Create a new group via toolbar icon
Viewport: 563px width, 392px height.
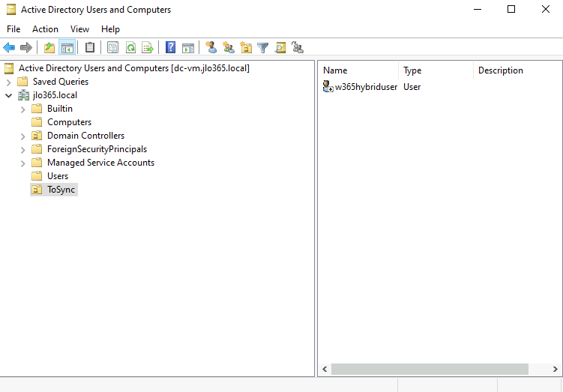(x=229, y=47)
